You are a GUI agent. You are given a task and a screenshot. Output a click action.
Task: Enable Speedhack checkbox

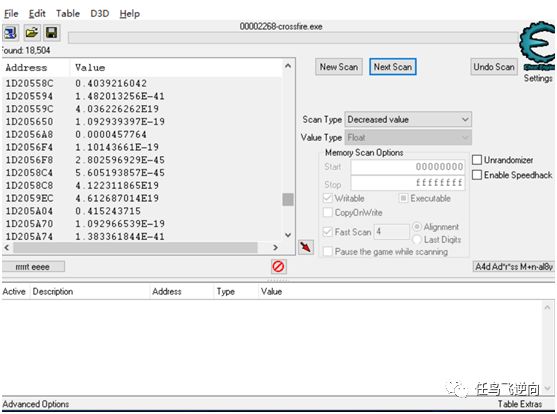(477, 175)
